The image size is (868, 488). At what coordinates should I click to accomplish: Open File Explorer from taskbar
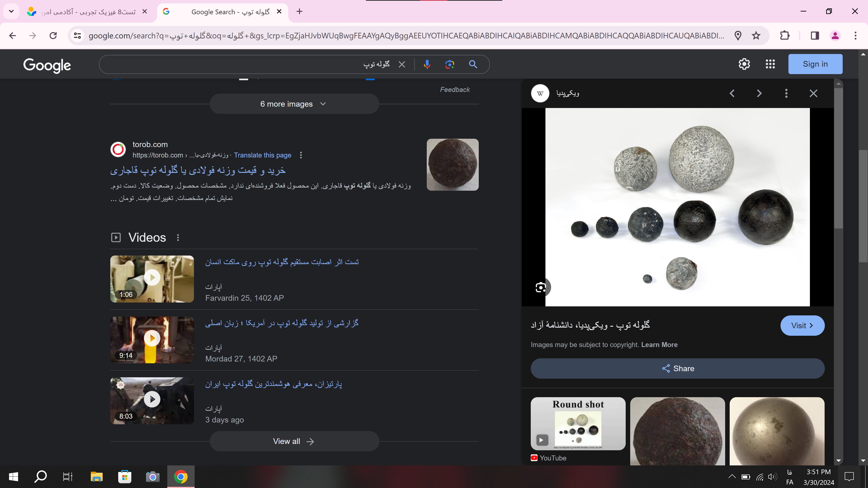pyautogui.click(x=96, y=477)
